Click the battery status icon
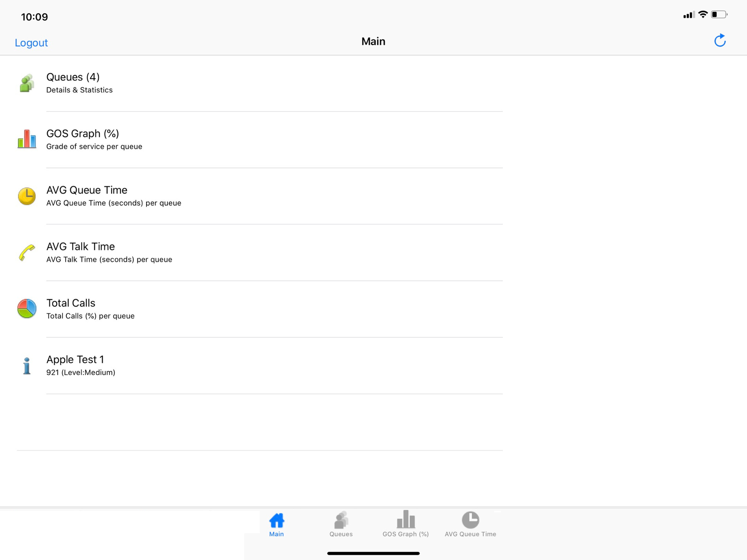This screenshot has height=560, width=747. pos(719,14)
